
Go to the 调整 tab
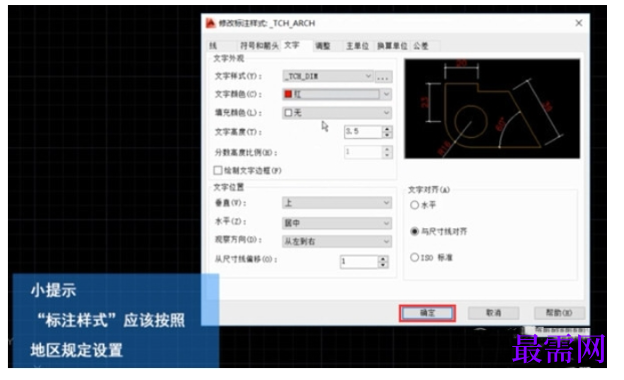coord(323,46)
